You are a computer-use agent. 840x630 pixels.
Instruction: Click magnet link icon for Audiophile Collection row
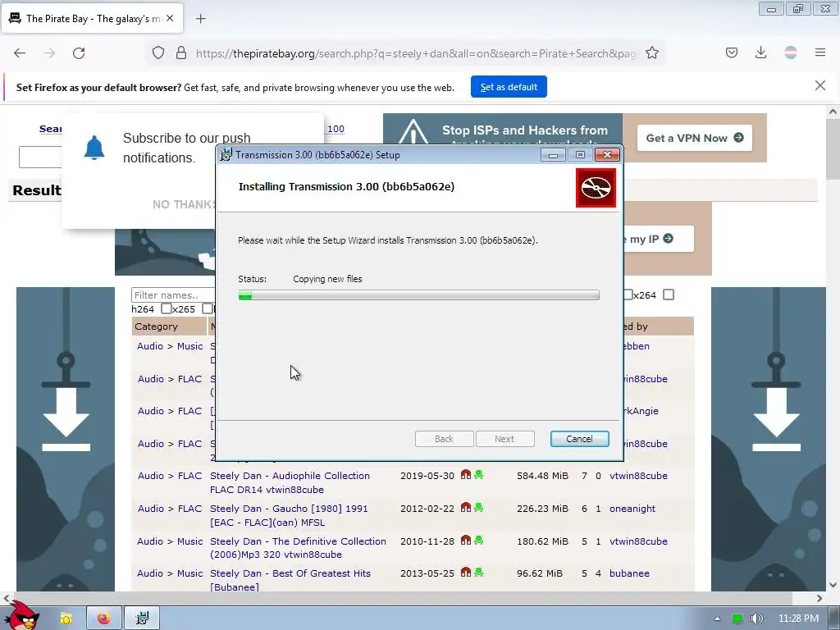[x=466, y=475]
